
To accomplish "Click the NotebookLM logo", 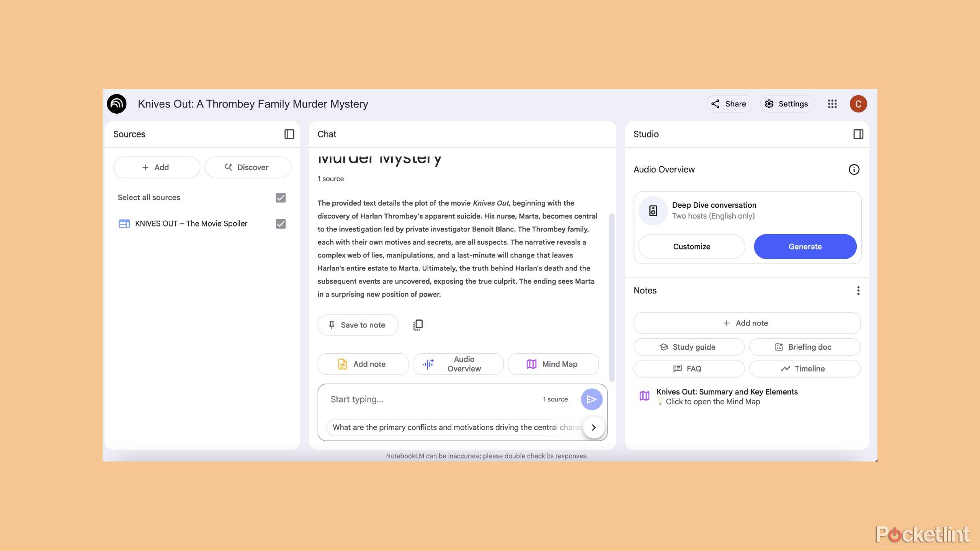I will (116, 104).
